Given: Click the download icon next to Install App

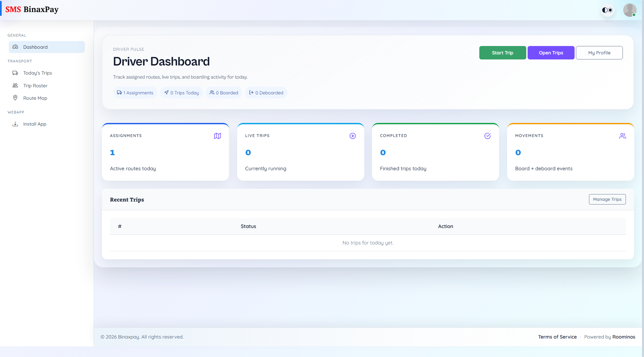Looking at the screenshot, I should click(x=15, y=124).
